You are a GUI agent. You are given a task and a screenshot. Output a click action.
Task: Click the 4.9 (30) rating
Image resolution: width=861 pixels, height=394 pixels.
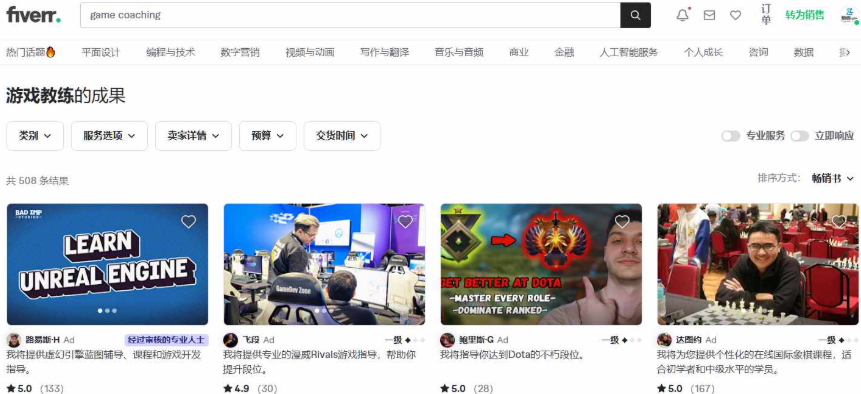click(x=250, y=389)
